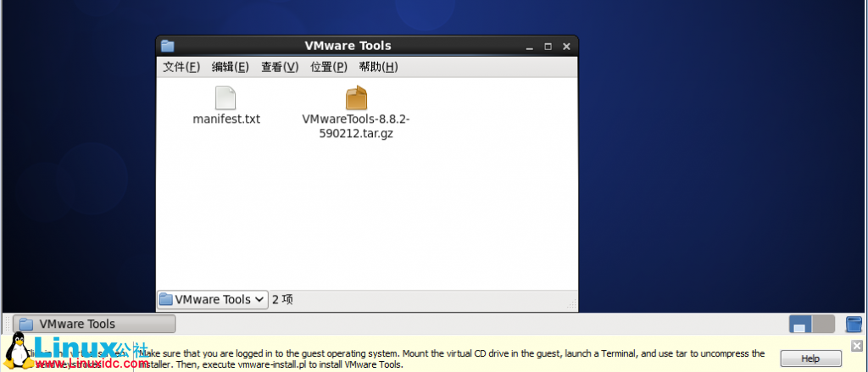Image resolution: width=868 pixels, height=372 pixels.
Task: Click the VMwareTools-8.8.2-590212.tar.gz file name
Action: (x=356, y=125)
